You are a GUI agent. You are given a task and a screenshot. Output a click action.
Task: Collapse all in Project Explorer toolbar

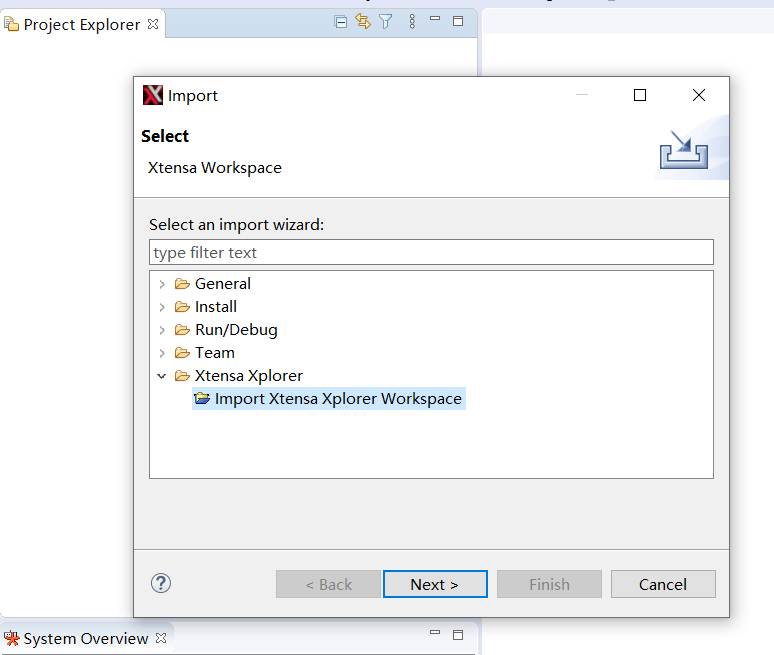tap(340, 22)
